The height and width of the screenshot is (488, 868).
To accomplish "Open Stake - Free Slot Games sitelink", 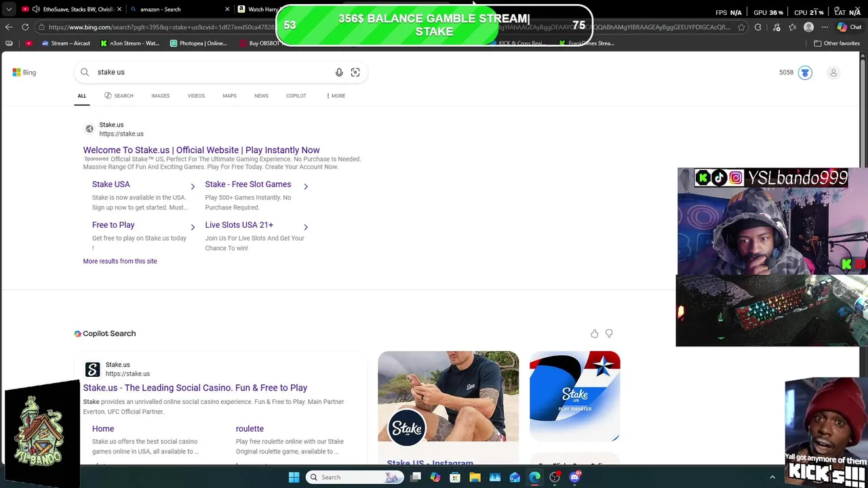I will point(248,184).
